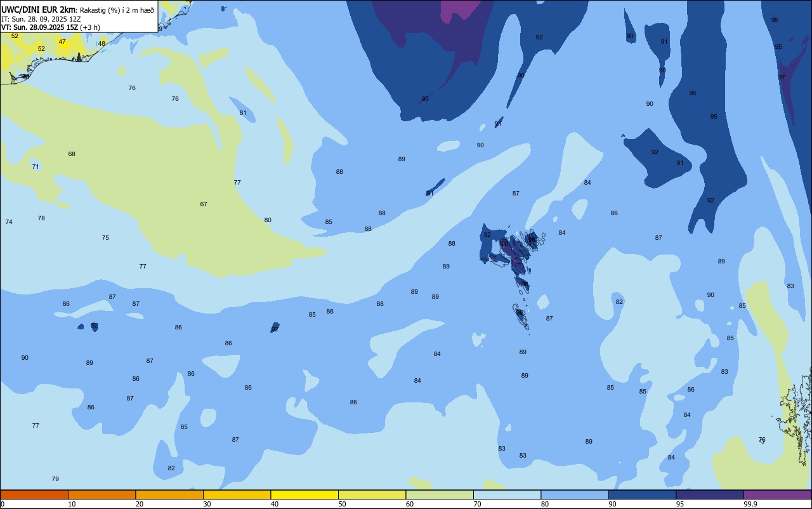
Task: Click the humidity value '71' on the map
Action: coord(36,167)
